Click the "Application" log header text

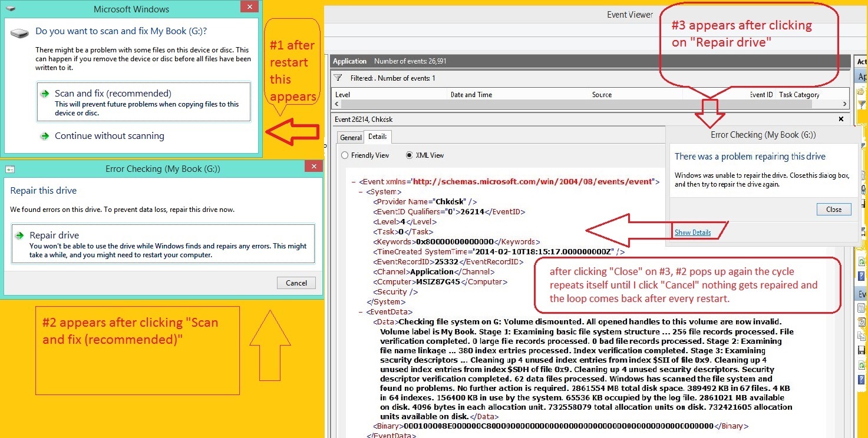349,61
